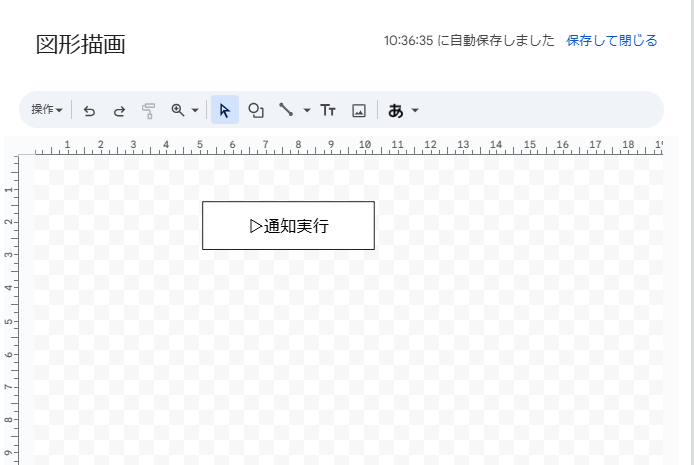694x465 pixels.
Task: Click the redo arrow icon
Action: pyautogui.click(x=119, y=111)
